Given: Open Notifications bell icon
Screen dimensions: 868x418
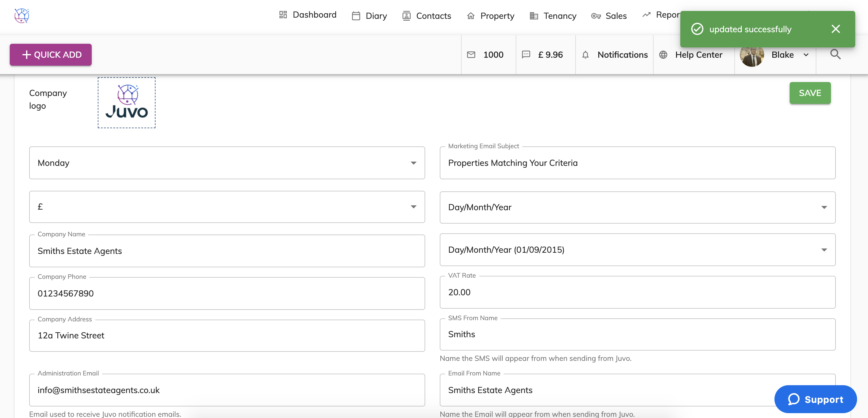Looking at the screenshot, I should point(585,55).
